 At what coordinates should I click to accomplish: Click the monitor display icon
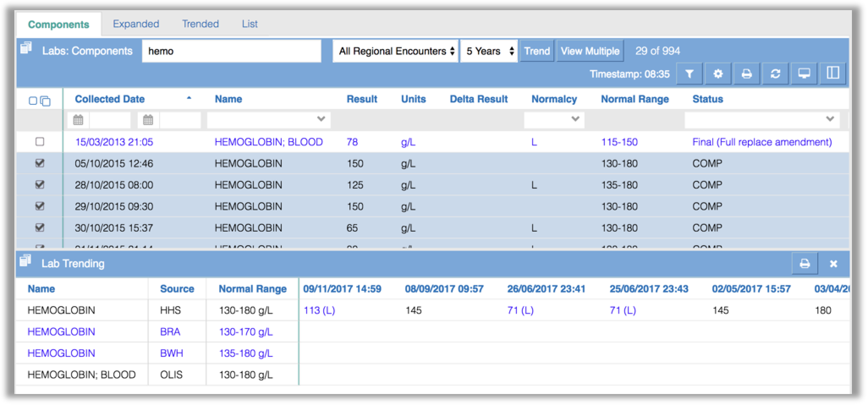click(x=804, y=74)
